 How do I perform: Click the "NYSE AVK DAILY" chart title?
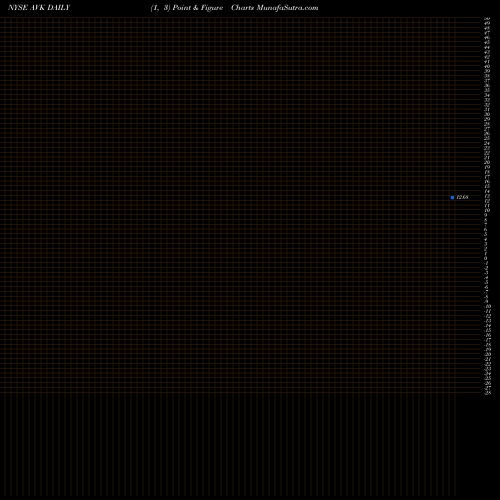39,8
